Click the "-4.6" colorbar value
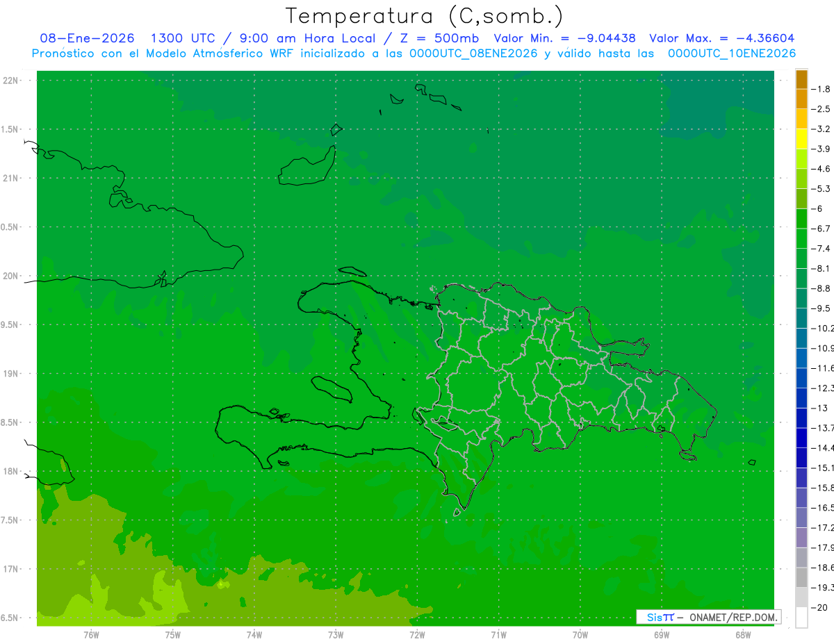 point(821,169)
